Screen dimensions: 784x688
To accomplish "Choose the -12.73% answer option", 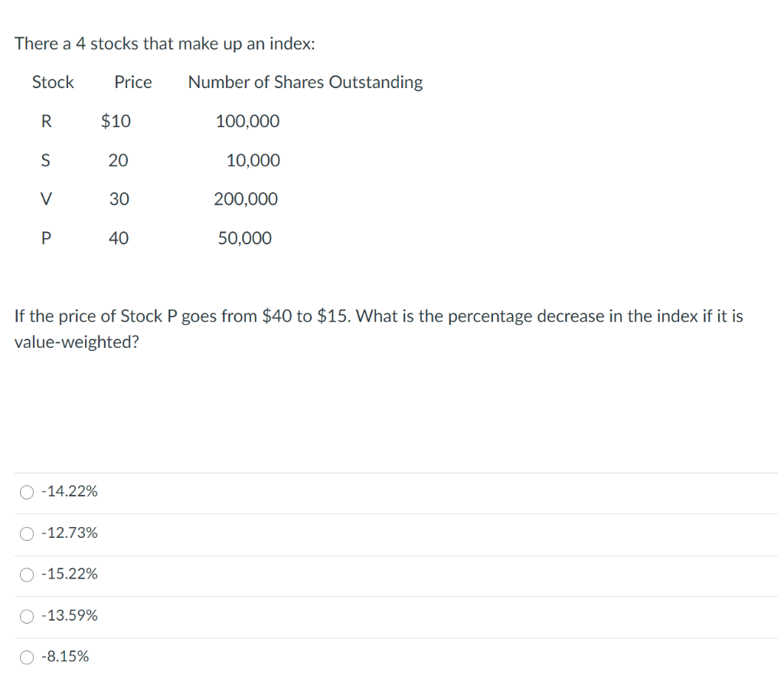I will [27, 533].
